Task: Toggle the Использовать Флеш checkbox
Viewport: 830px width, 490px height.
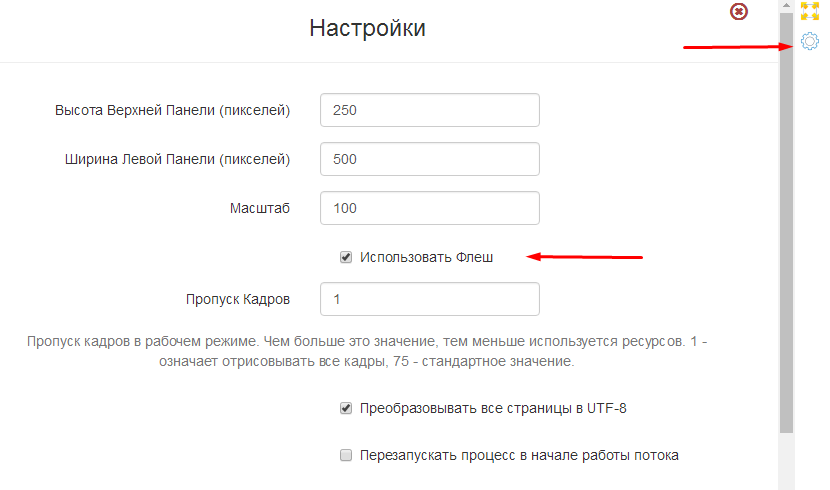Action: click(x=346, y=257)
